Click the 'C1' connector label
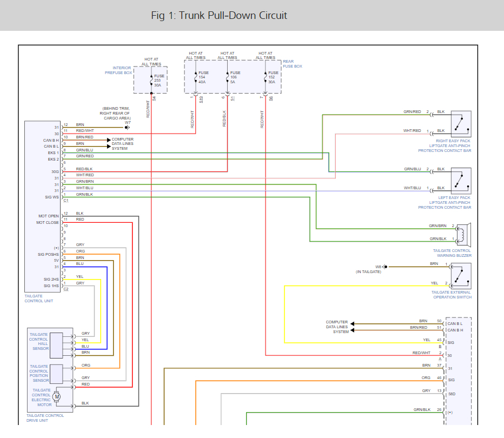The image size is (504, 438). pos(66,200)
